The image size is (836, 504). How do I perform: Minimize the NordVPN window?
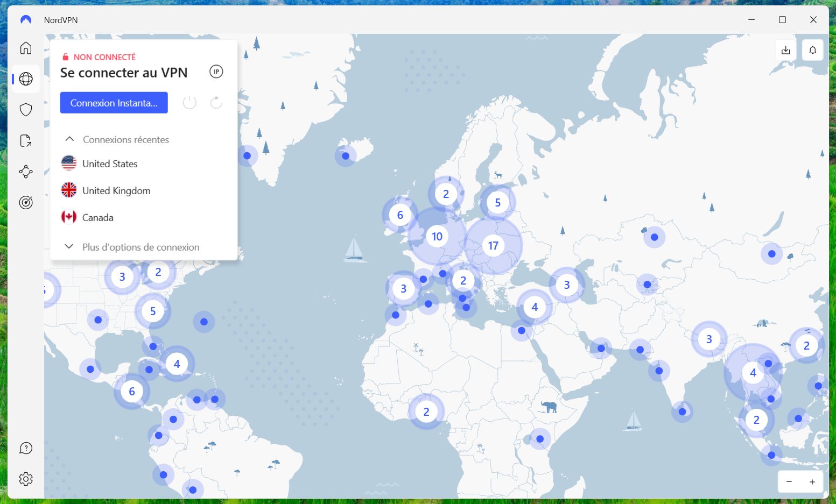click(751, 20)
